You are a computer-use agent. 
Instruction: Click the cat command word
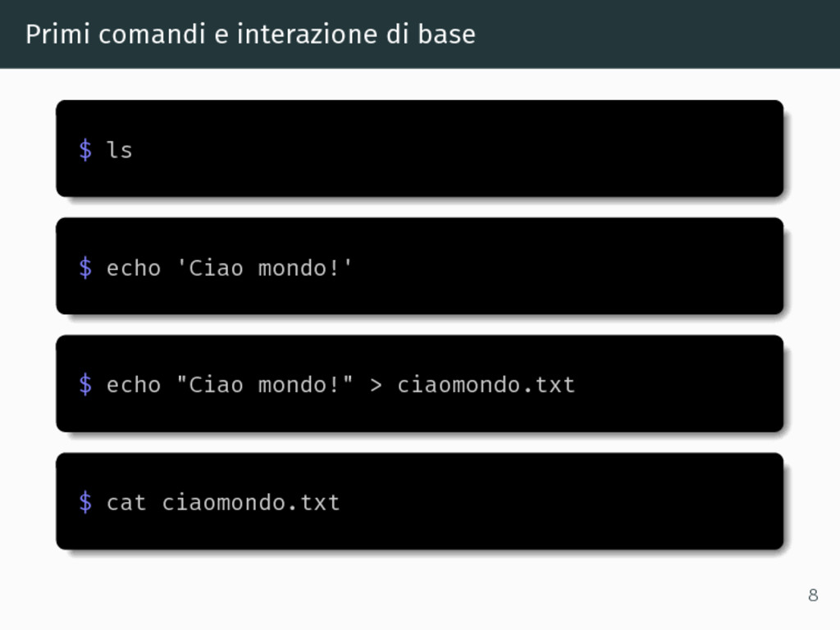tap(126, 503)
